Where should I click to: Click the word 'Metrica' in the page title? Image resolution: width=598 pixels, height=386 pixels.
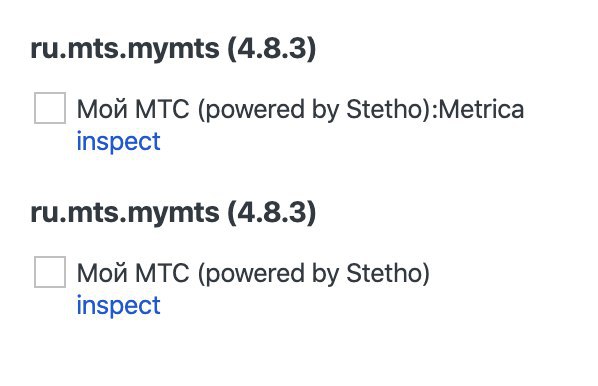tap(481, 109)
